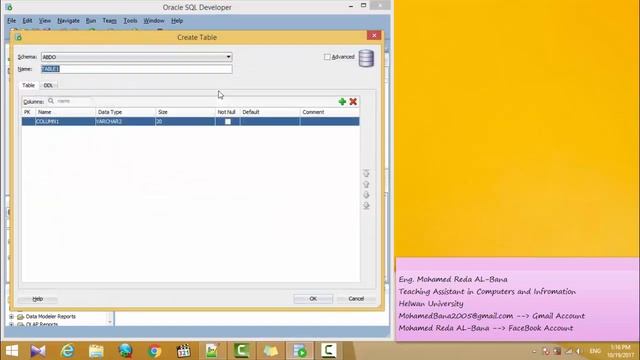Viewport: 640px width, 360px height.
Task: Click the Data Type column header
Action: click(125, 112)
